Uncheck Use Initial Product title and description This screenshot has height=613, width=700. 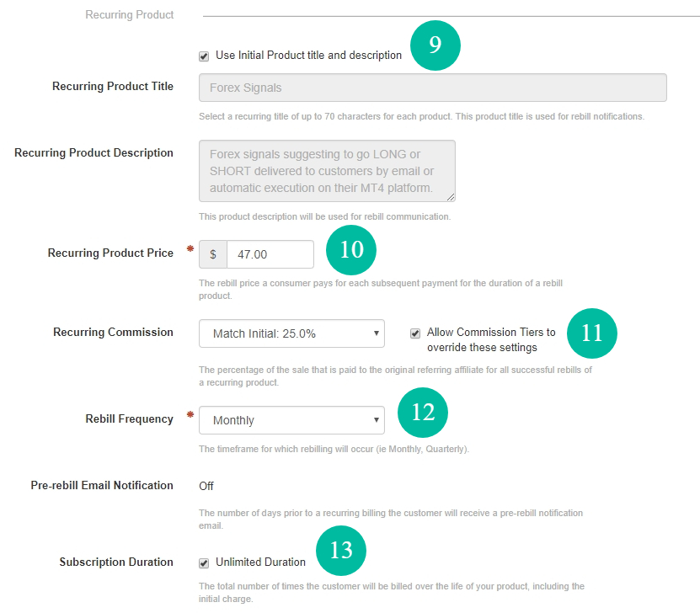click(x=204, y=55)
